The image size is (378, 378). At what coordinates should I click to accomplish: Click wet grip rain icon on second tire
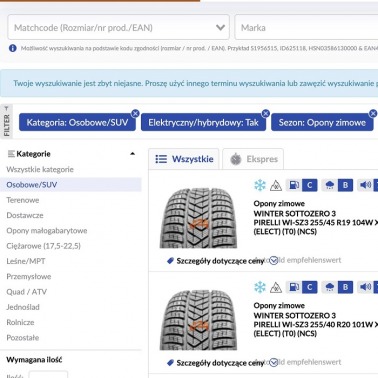pyautogui.click(x=329, y=287)
